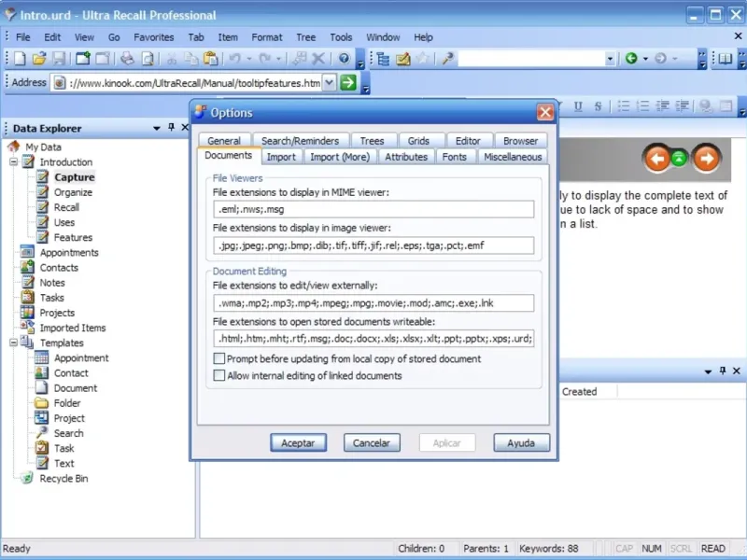Edit external edit/view extensions field

[373, 302]
